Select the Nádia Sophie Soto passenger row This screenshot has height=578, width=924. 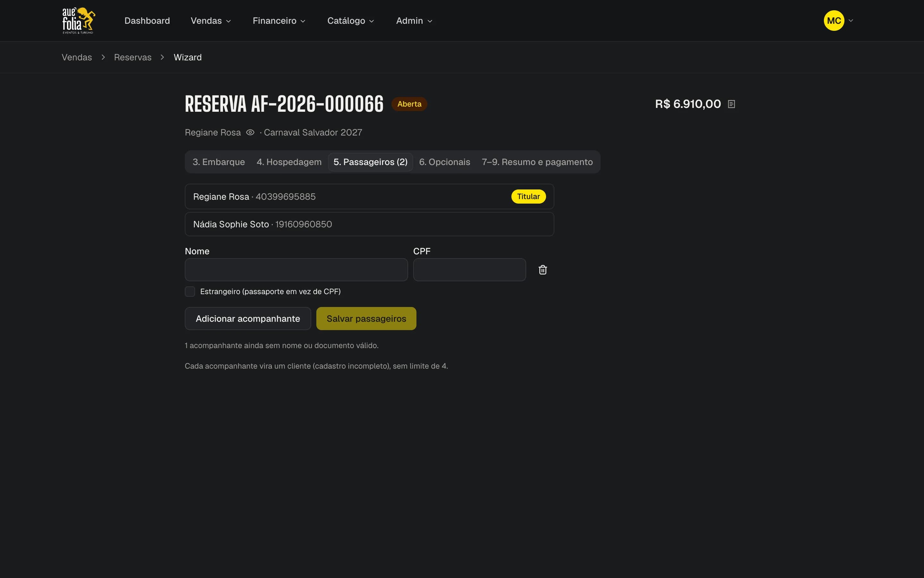(369, 224)
